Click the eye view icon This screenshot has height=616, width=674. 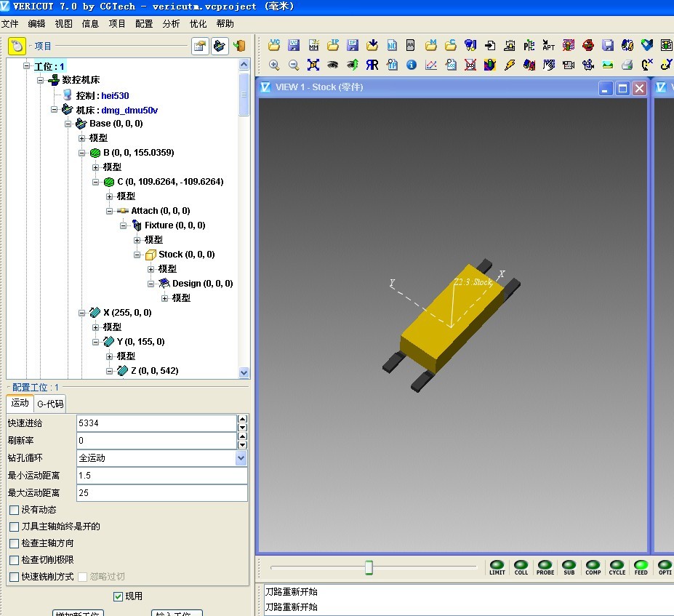tap(333, 65)
